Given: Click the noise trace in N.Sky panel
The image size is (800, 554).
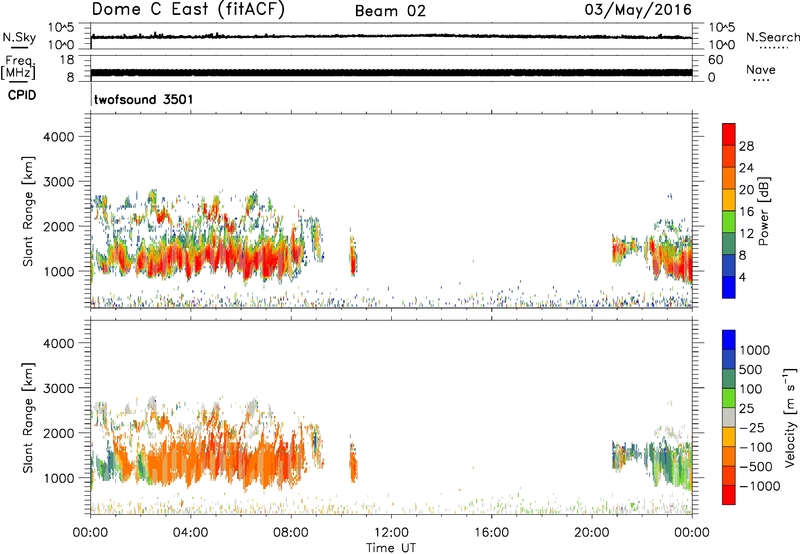Looking at the screenshot, I should point(391,36).
